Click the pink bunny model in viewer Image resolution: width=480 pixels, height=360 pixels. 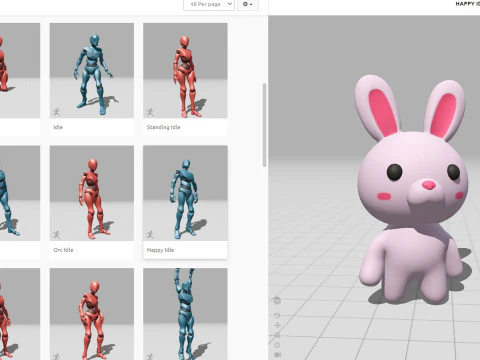pos(412,190)
